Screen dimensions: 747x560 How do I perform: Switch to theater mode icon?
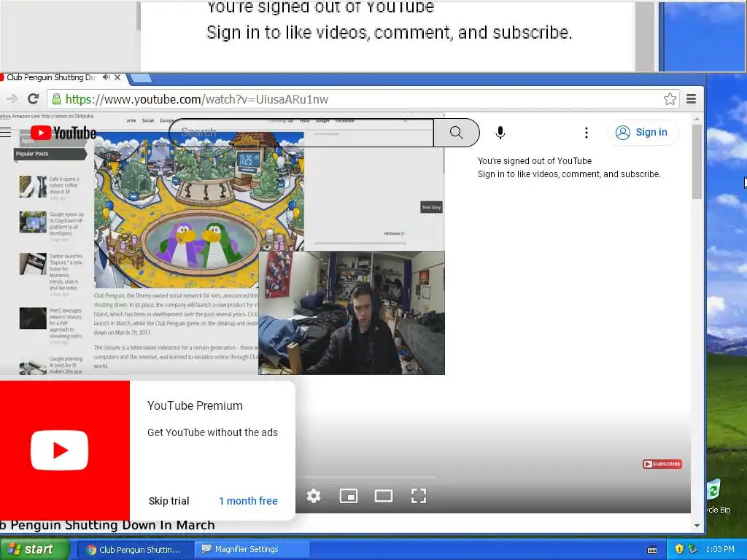[x=384, y=496]
